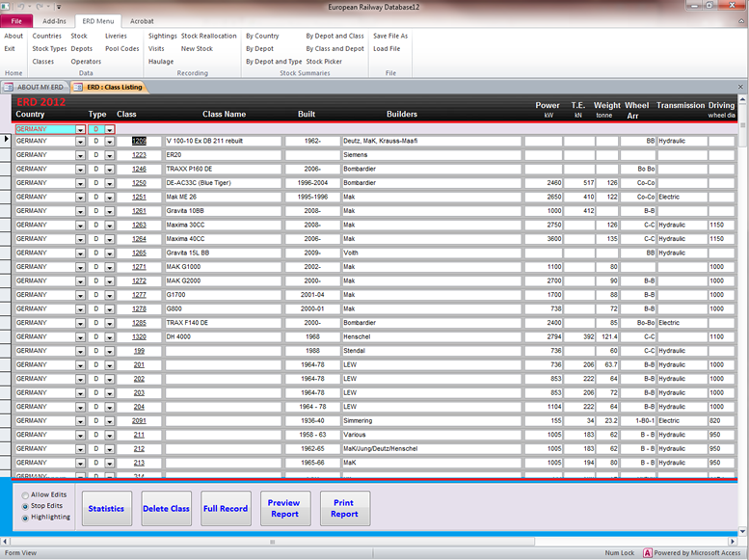The image size is (749, 560).
Task: Click the Class Name field reading Gravita 10BB
Action: point(223,211)
